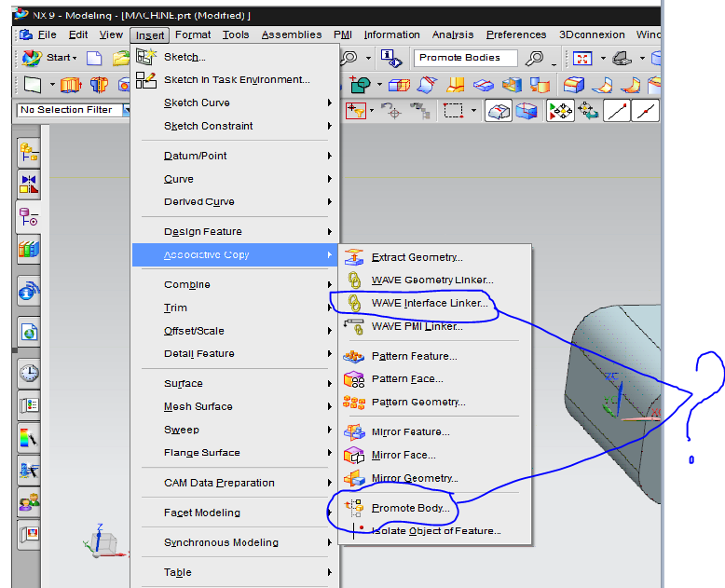Open the Assemblies menu
This screenshot has width=725, height=588.
click(292, 34)
